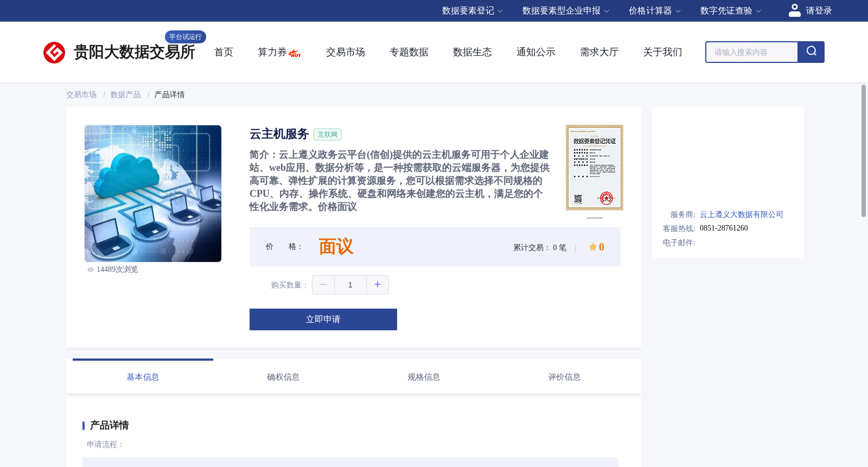Click the eye view-count icon

(x=91, y=270)
